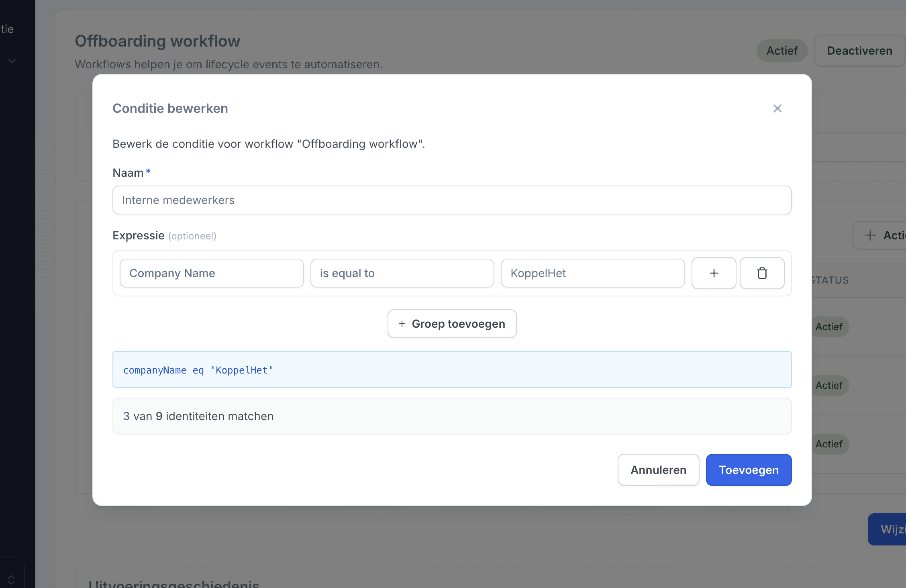Click the Toevoegen button
The width and height of the screenshot is (906, 588).
[749, 470]
